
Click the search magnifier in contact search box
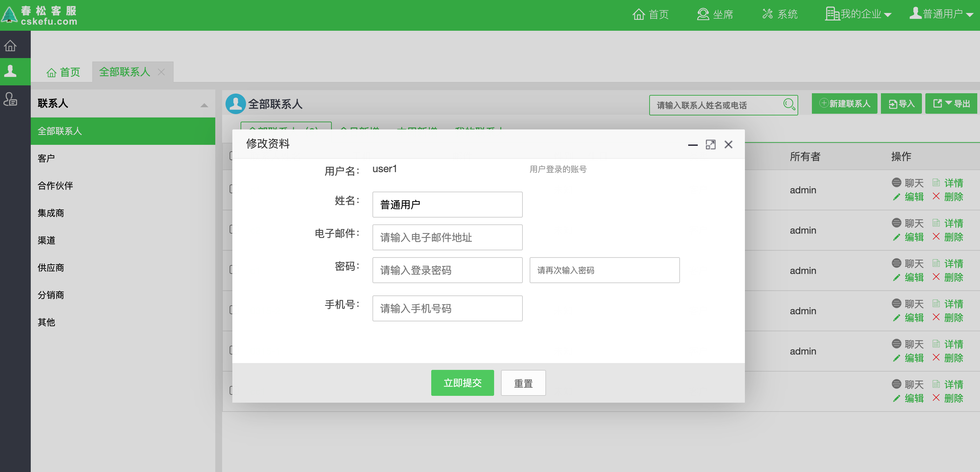pos(789,104)
